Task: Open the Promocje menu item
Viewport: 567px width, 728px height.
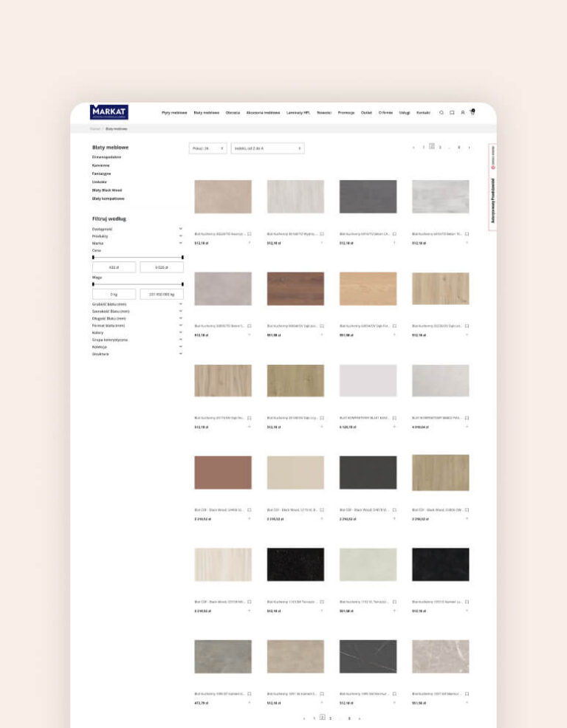Action: tap(346, 113)
